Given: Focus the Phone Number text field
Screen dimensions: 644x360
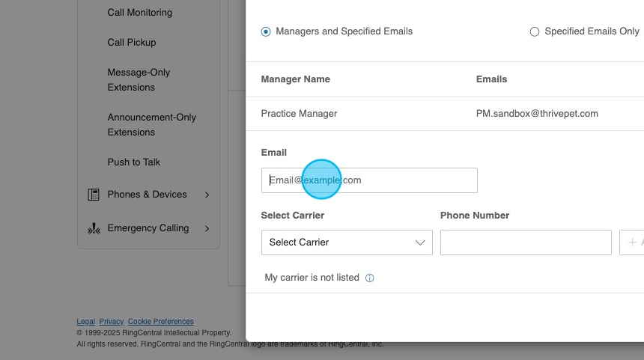Looking at the screenshot, I should click(526, 242).
